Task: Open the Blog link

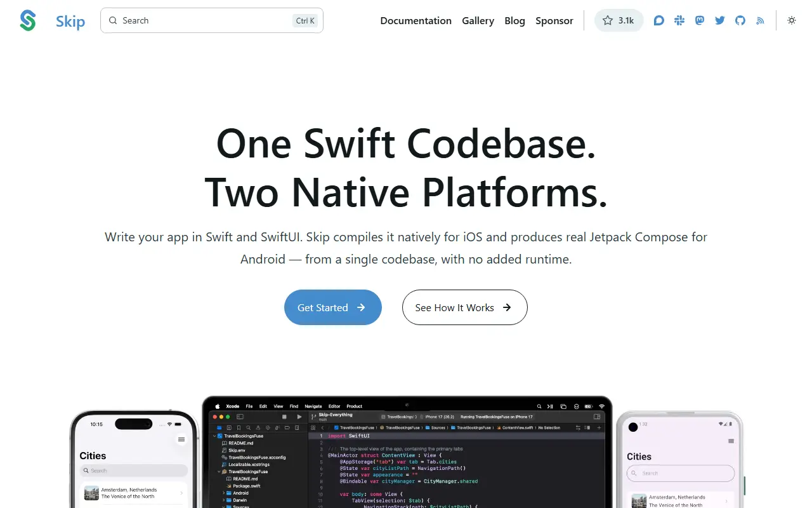Action: (x=514, y=20)
